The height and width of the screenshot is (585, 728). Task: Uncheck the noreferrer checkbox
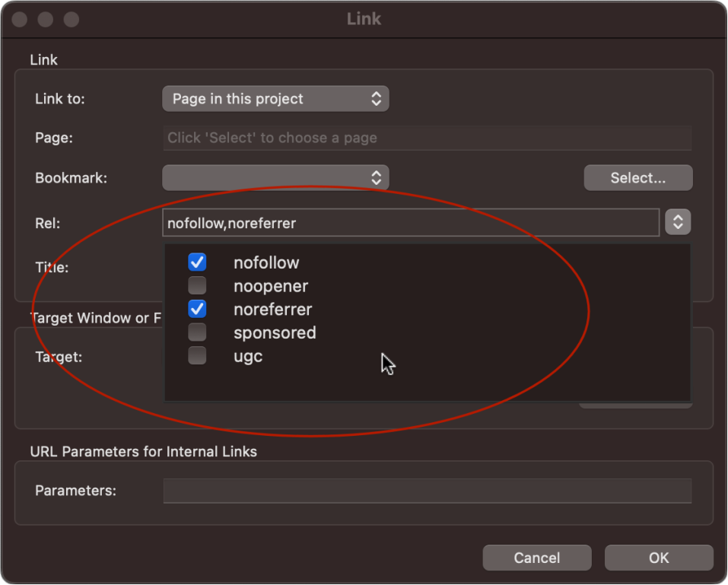pyautogui.click(x=197, y=310)
